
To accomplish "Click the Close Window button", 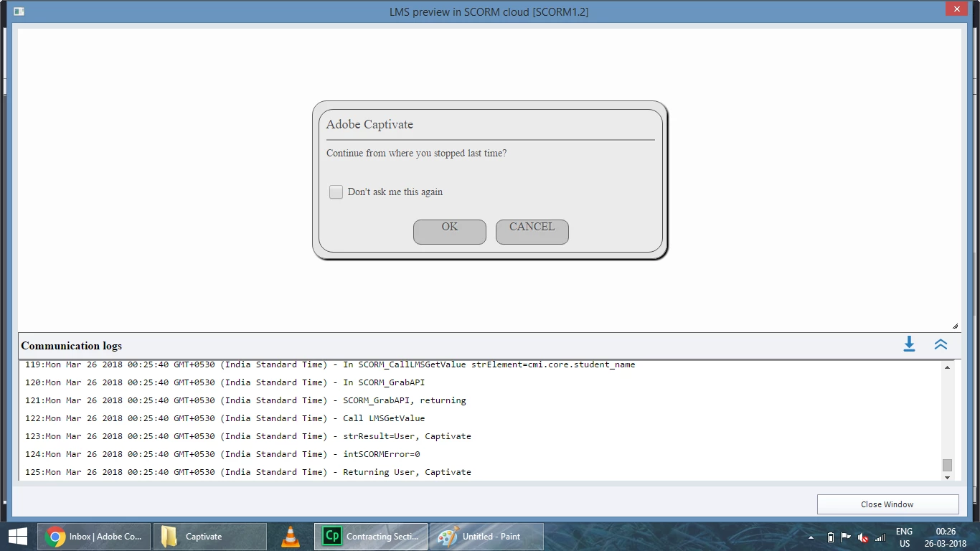I will pos(887,504).
